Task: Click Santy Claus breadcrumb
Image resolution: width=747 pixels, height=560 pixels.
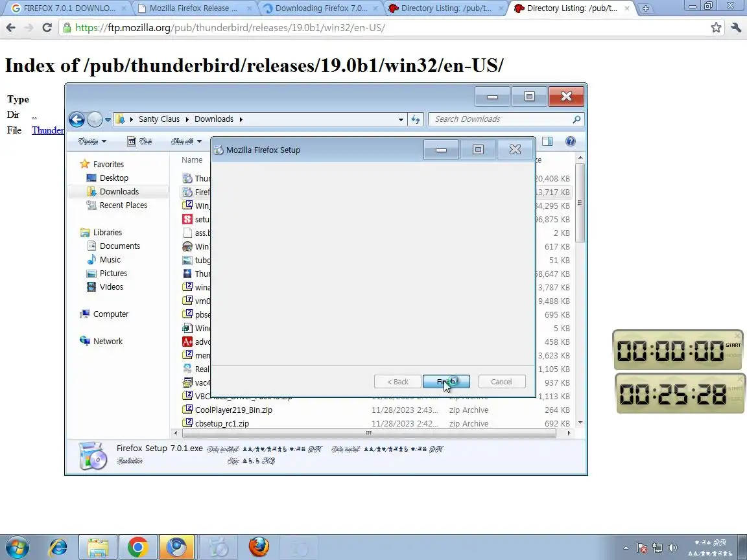Action: point(159,119)
